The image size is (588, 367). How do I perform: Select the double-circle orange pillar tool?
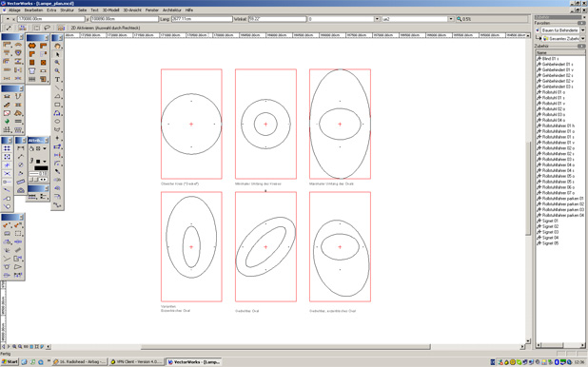(32, 46)
